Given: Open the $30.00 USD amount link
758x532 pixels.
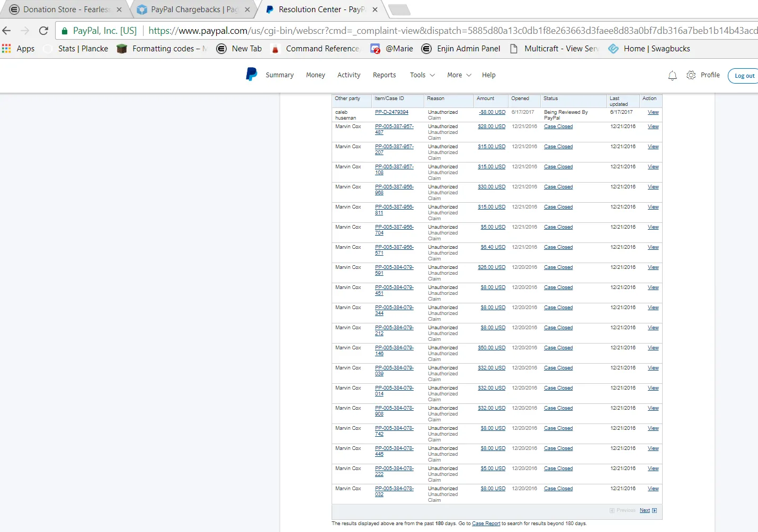Looking at the screenshot, I should coord(492,187).
